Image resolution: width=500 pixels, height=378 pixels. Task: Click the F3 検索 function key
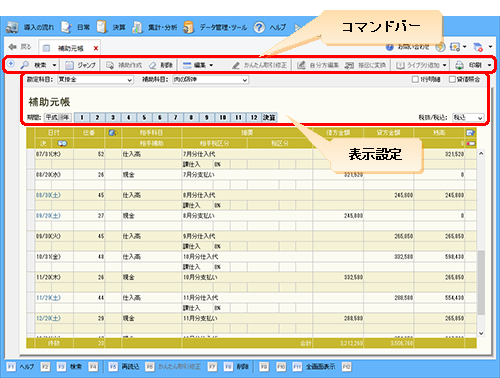click(69, 367)
